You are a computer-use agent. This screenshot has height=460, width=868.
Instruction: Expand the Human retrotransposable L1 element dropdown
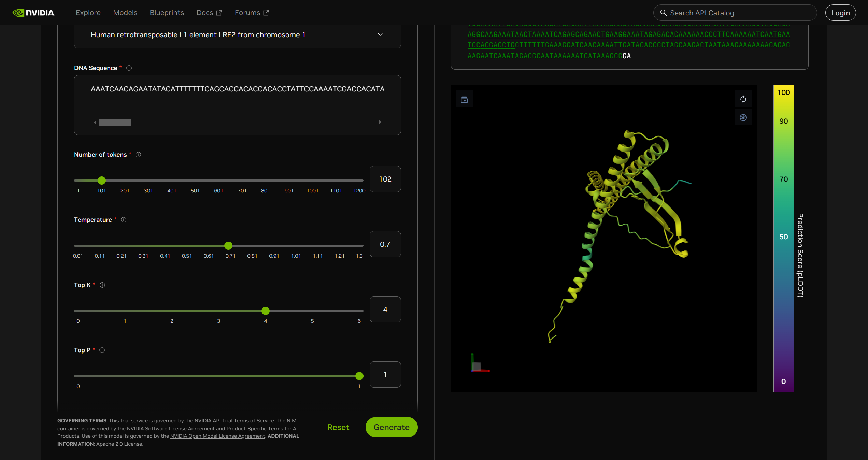coord(380,35)
